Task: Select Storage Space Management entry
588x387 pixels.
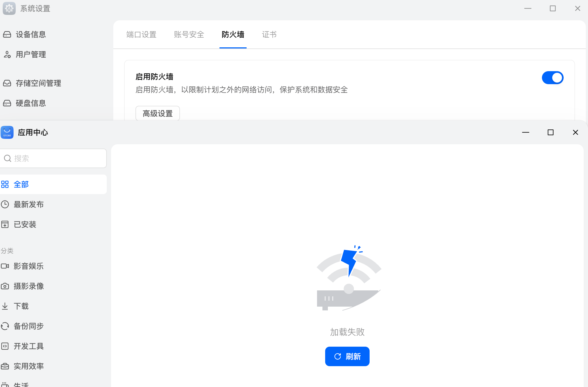Action: click(x=38, y=83)
